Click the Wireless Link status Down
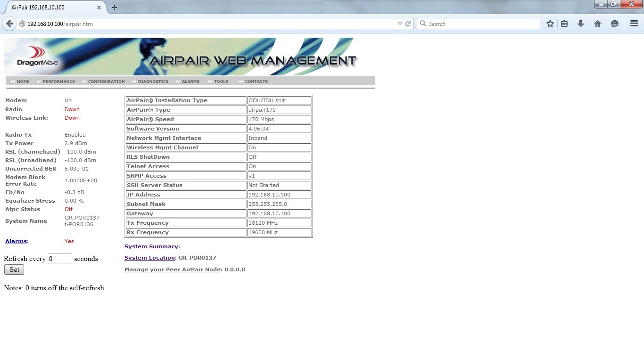Screen dimensions: 644x343 pos(72,118)
